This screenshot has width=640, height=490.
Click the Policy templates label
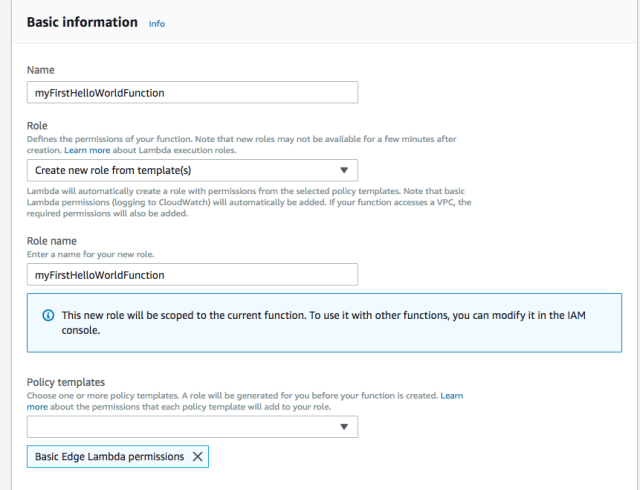[68, 383]
